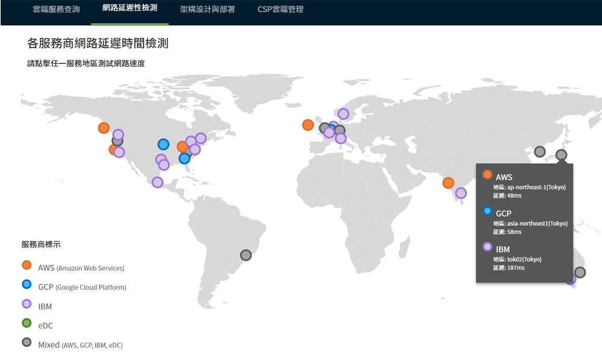Screen dimensions: 602x364
Task: Click the purple IBM dot in tooltip
Action: (x=487, y=247)
